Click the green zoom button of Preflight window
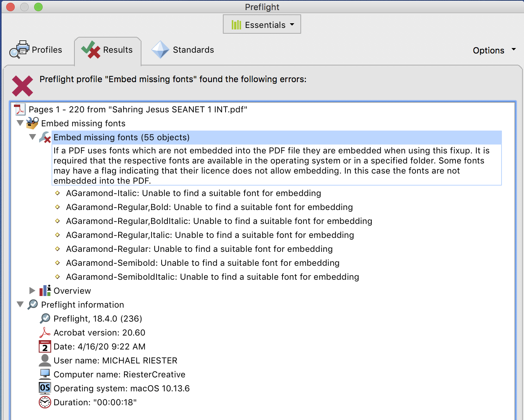Screen dimensions: 524x420 pyautogui.click(x=38, y=7)
